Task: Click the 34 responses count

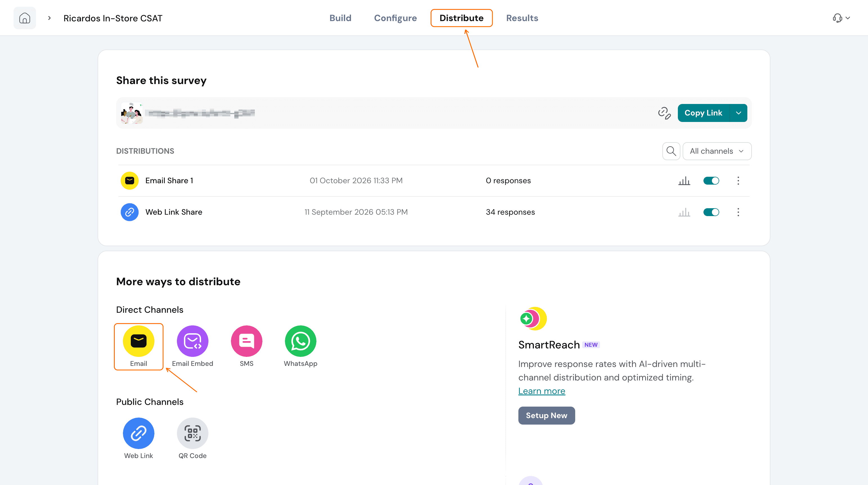Action: pyautogui.click(x=510, y=212)
